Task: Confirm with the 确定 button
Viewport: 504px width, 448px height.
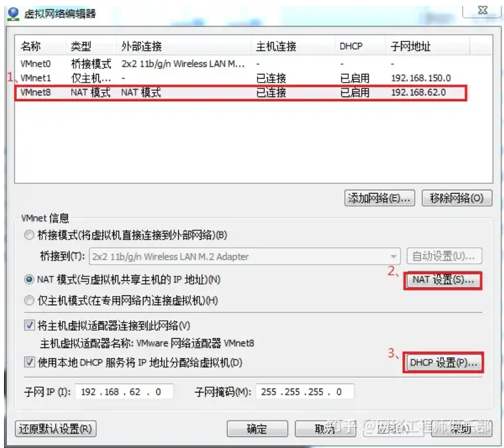Action: (257, 429)
